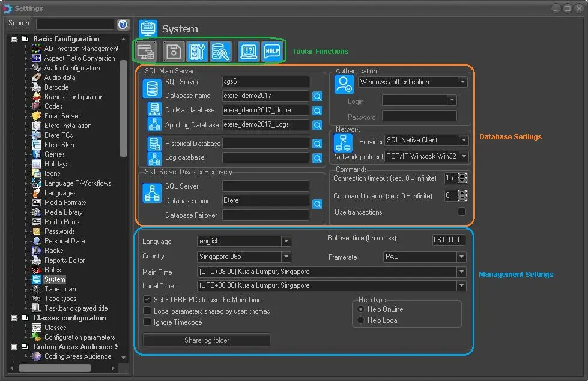Click the search icon beside Database name
Image resolution: width=588 pixels, height=381 pixels.
(x=317, y=96)
